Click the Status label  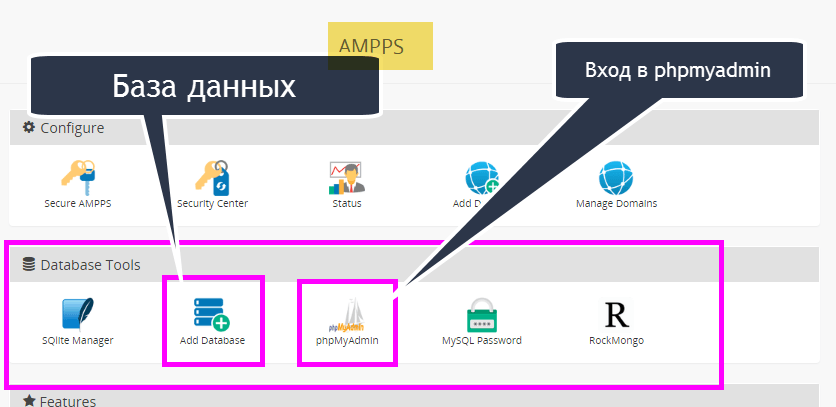(347, 203)
